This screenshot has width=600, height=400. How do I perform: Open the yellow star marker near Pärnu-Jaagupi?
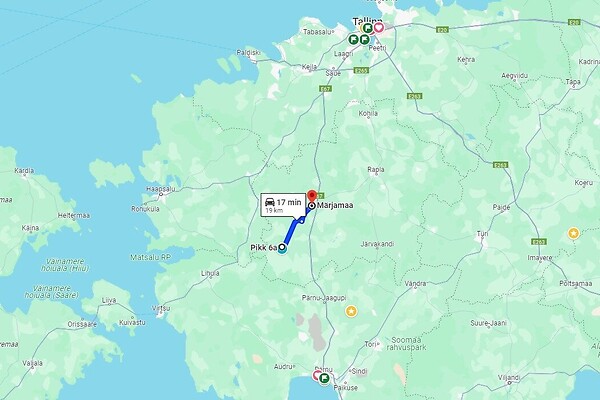351,311
